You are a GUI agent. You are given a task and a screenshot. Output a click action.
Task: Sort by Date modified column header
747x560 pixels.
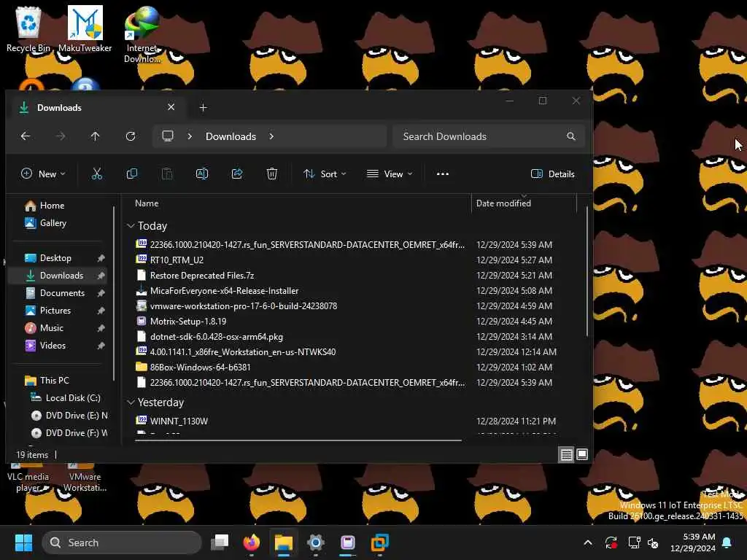pos(503,203)
